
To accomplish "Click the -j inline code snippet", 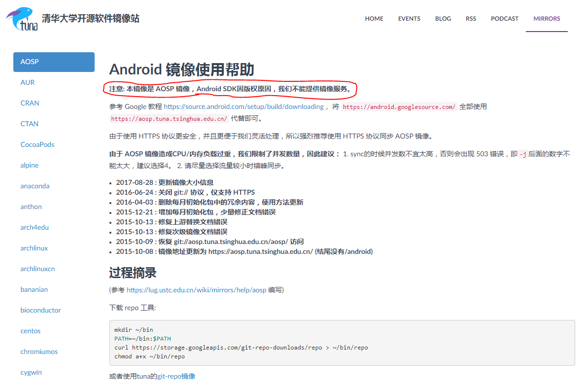I will tap(523, 154).
